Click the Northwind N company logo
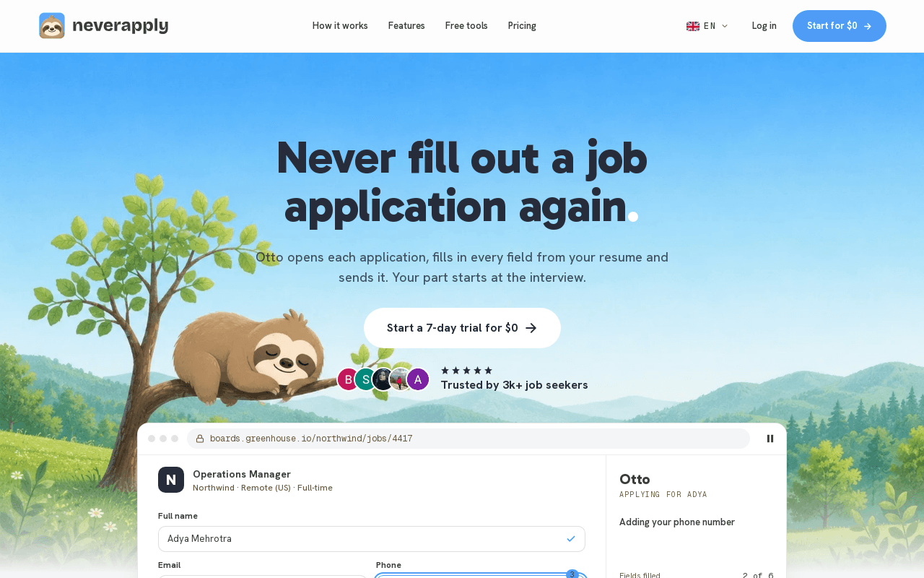The height and width of the screenshot is (578, 924). pyautogui.click(x=171, y=480)
